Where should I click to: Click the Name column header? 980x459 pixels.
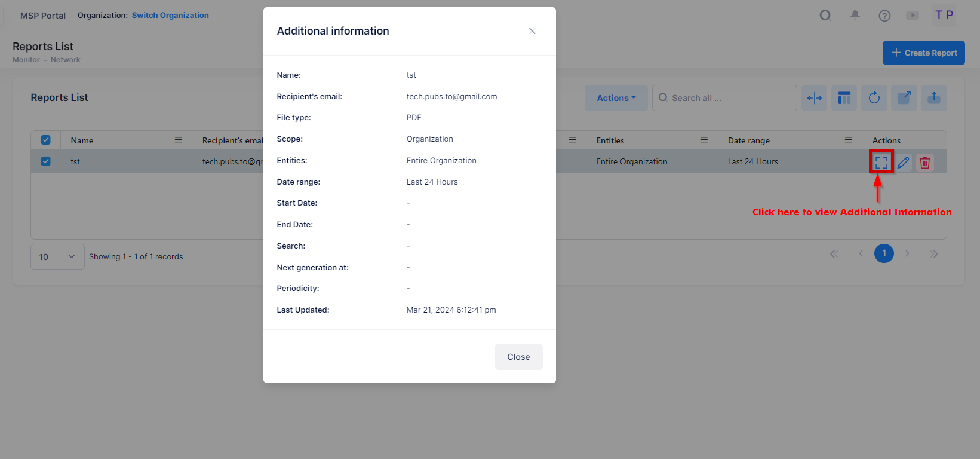82,140
